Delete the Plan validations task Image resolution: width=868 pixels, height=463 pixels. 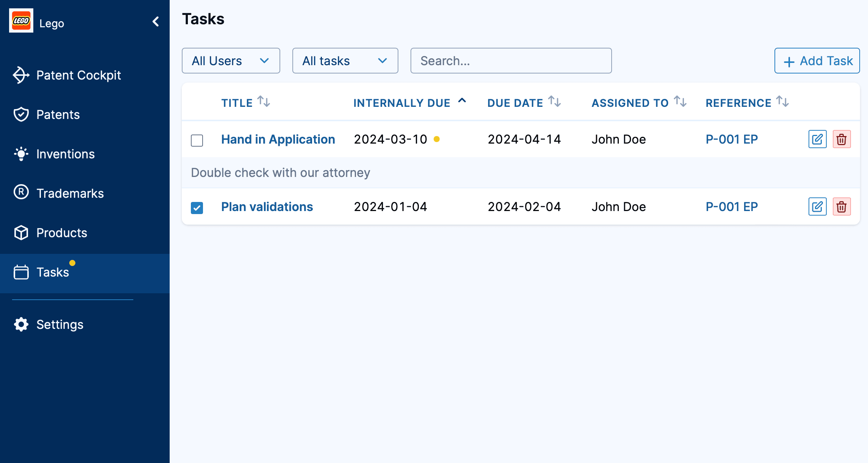[842, 206]
